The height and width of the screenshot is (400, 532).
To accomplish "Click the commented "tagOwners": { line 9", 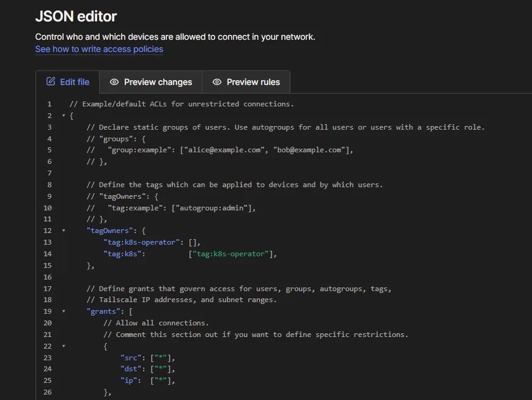I will click(x=122, y=196).
